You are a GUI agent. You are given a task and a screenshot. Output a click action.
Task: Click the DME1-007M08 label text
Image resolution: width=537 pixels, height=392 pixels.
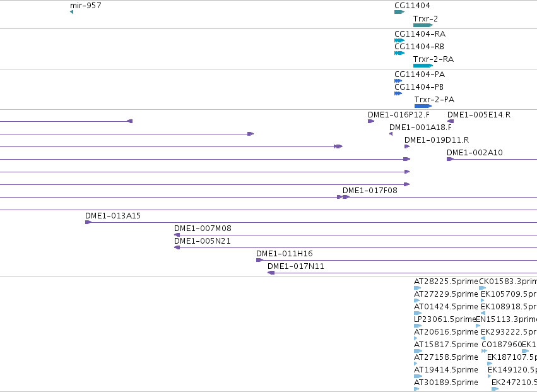[x=203, y=229]
